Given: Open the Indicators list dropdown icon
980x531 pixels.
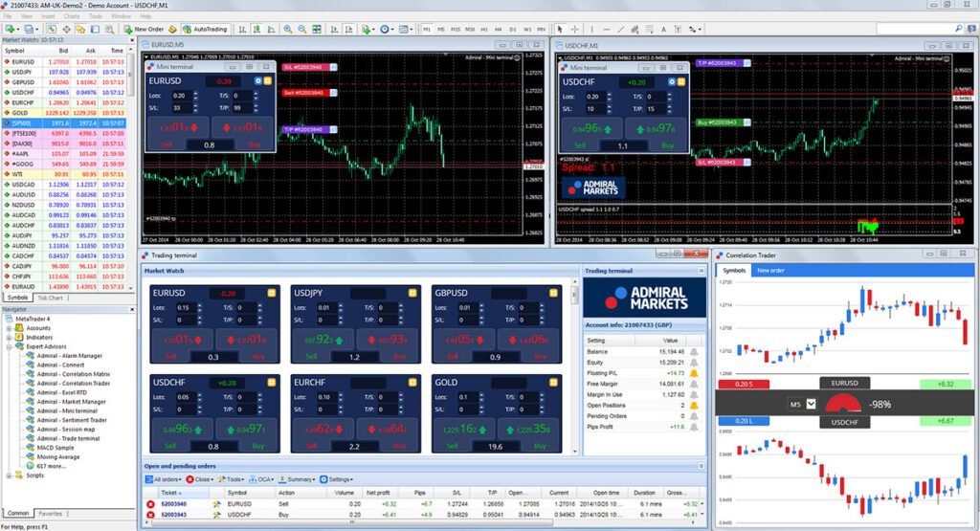Looking at the screenshot, I should pos(368,29).
